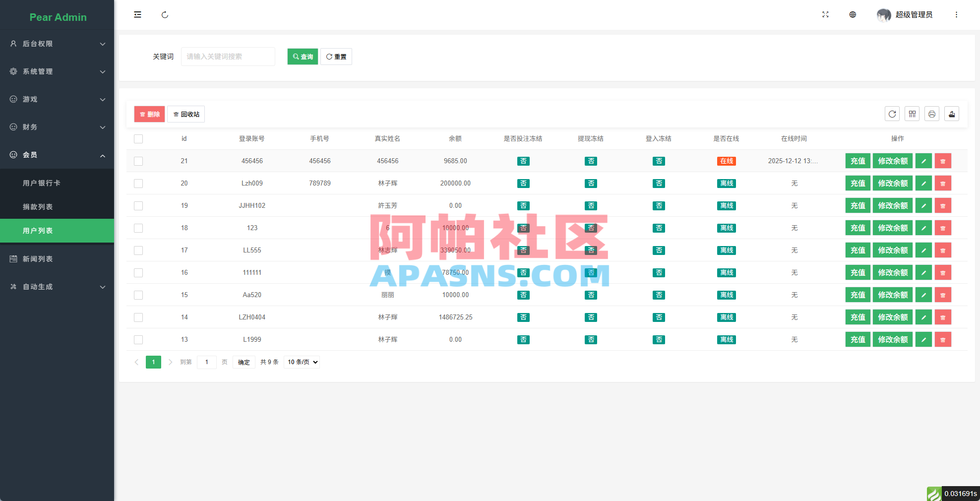
Task: Click the pencil edit icon for user LZH0404
Action: pos(923,317)
